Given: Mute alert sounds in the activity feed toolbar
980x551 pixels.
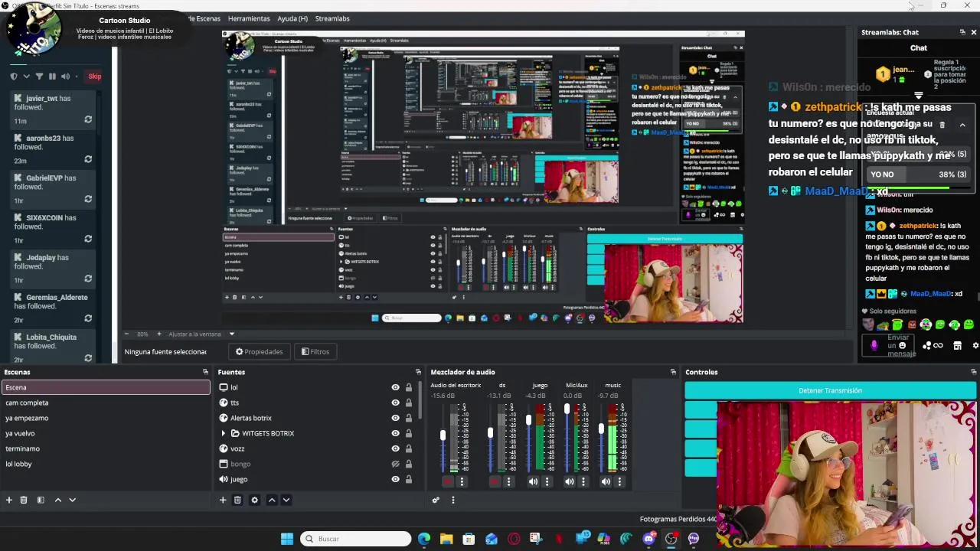Looking at the screenshot, I should point(65,77).
